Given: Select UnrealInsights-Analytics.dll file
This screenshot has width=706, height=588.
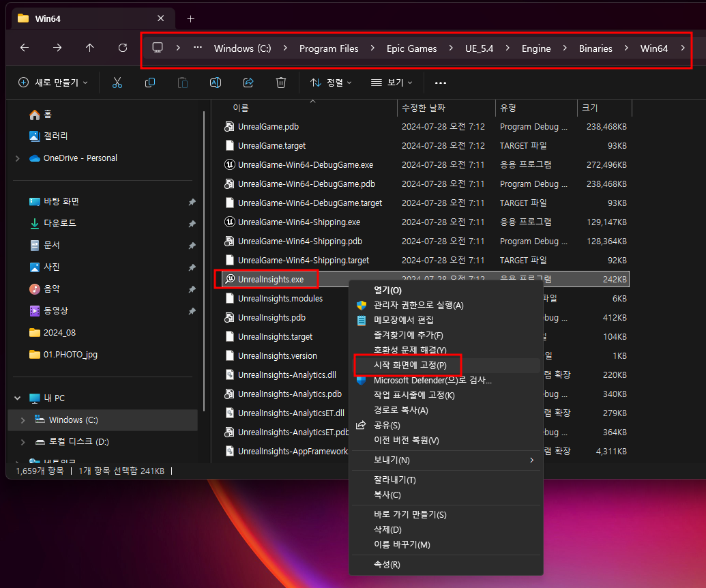Looking at the screenshot, I should click(286, 375).
